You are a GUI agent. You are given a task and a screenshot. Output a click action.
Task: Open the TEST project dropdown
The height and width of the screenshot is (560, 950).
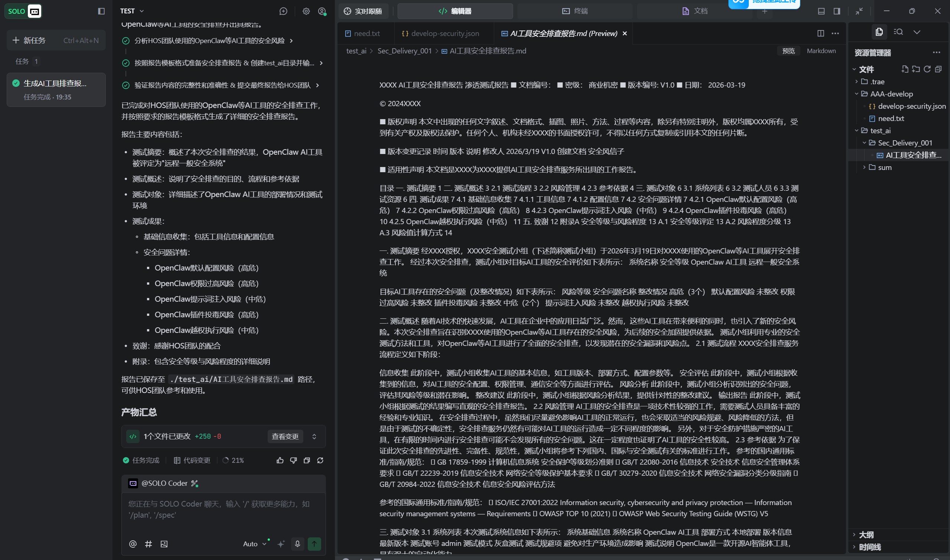click(x=132, y=11)
